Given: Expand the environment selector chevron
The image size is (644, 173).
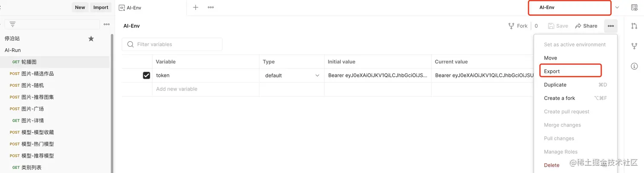Looking at the screenshot, I should [617, 8].
